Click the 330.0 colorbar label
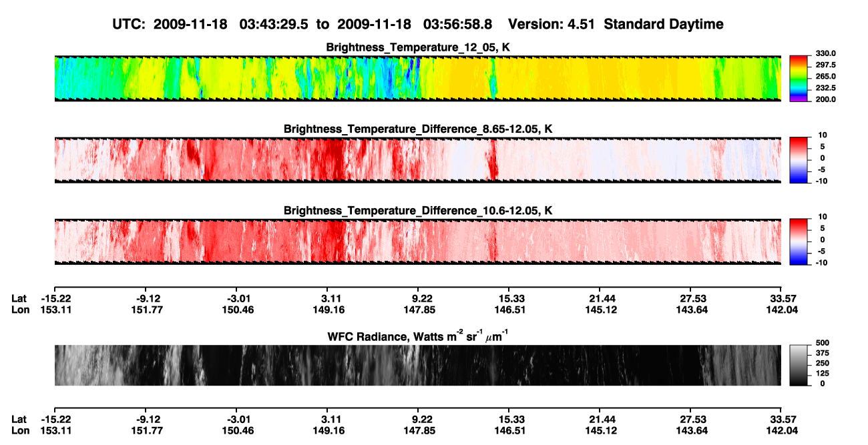868x445 pixels. [x=826, y=53]
